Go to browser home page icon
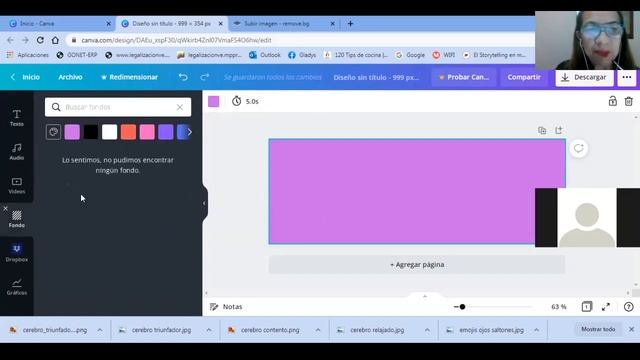The image size is (640, 360). (x=55, y=40)
